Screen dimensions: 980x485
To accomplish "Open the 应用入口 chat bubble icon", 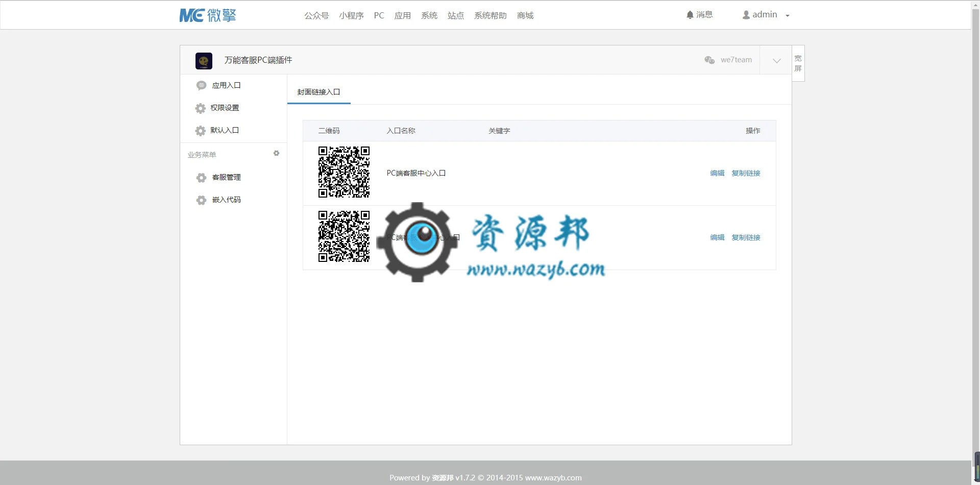I will [x=201, y=86].
